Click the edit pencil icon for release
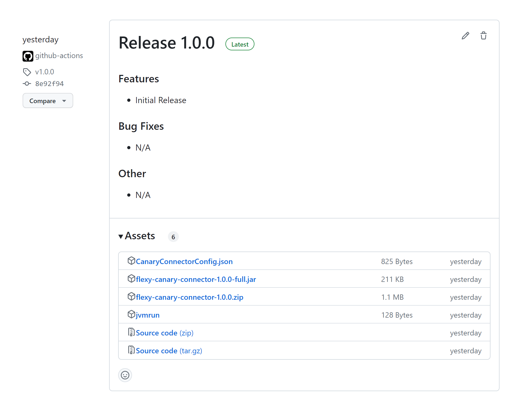The image size is (532, 401). [x=465, y=35]
